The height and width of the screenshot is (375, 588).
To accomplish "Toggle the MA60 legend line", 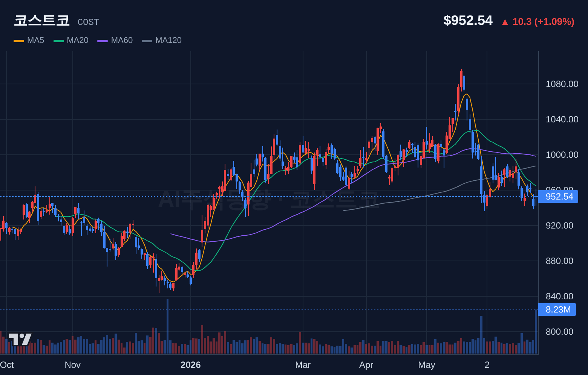I will pos(115,40).
